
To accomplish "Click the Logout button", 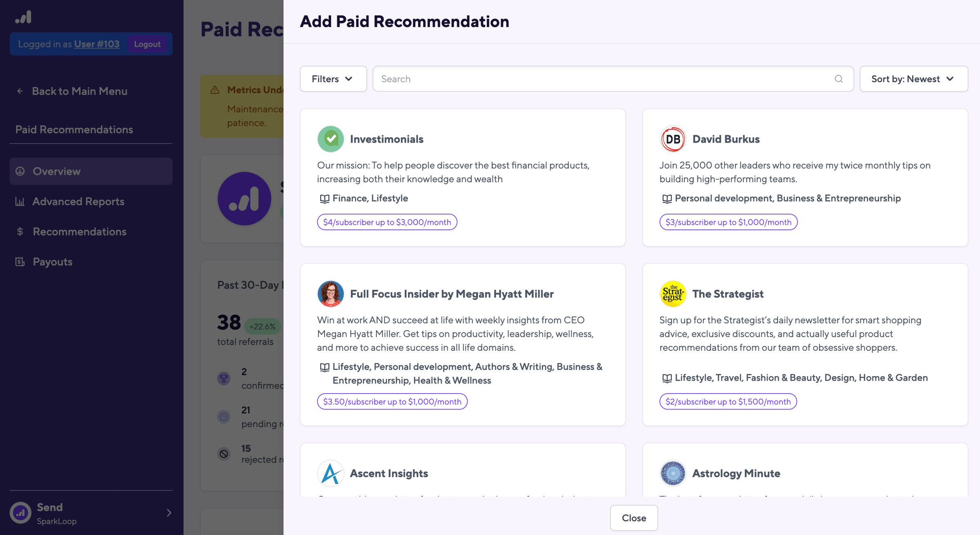I will 147,44.
